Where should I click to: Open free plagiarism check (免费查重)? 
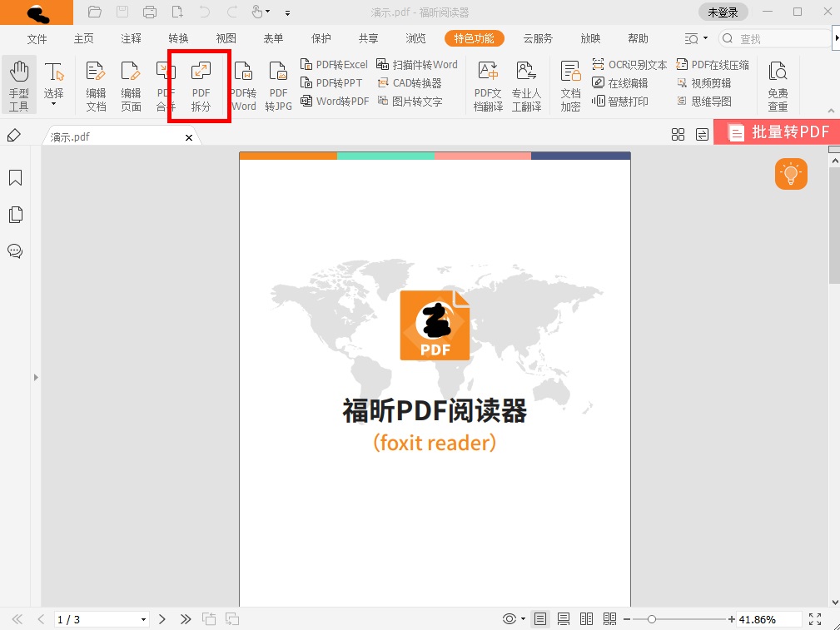point(778,86)
